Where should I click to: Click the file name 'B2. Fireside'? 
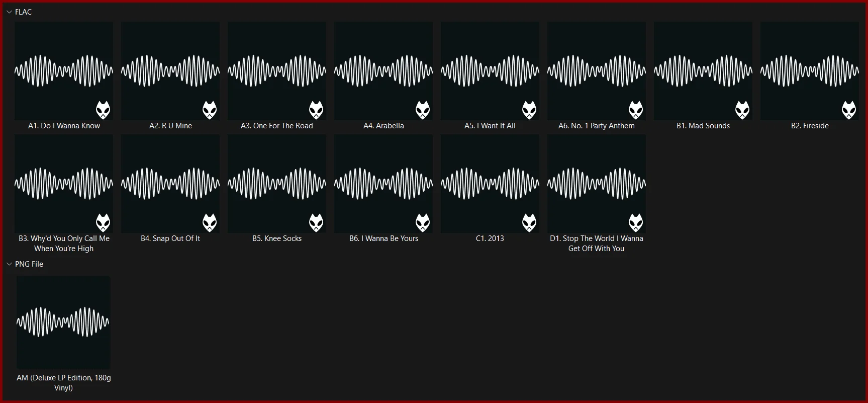[x=810, y=126]
